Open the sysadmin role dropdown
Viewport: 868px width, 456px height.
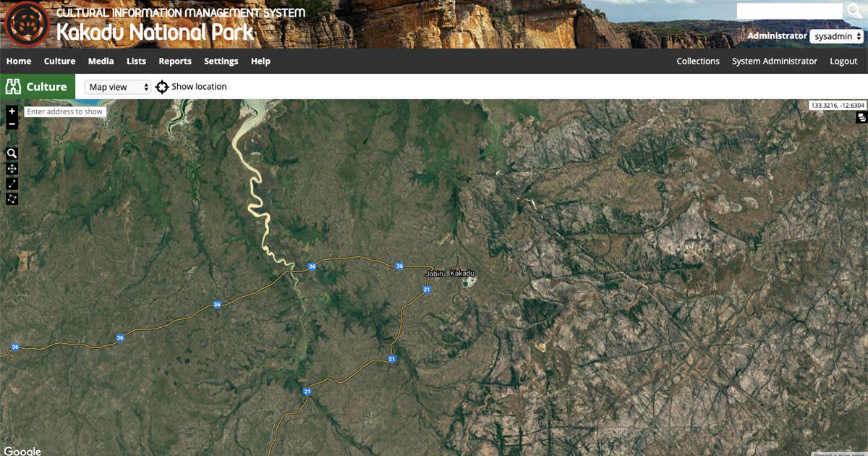[837, 36]
